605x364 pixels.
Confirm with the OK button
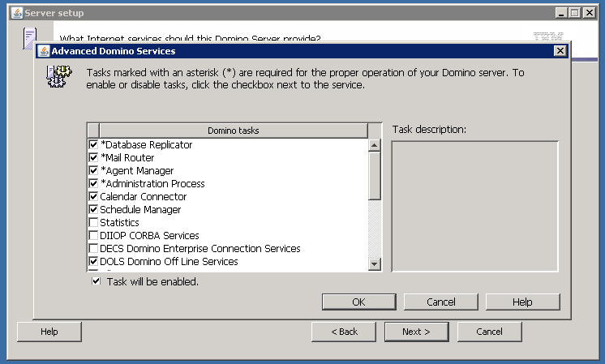point(358,302)
